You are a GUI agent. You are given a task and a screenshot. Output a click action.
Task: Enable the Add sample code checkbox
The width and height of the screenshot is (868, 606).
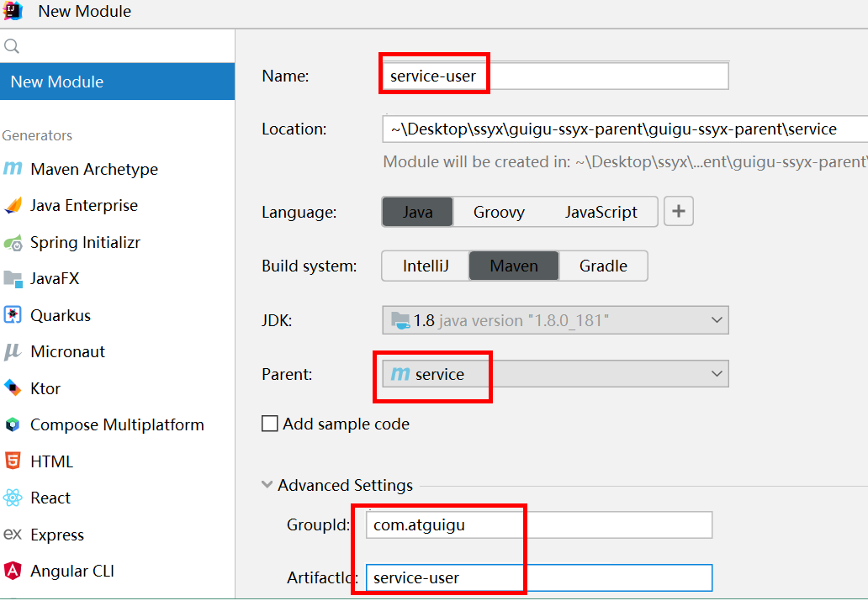[x=270, y=424]
